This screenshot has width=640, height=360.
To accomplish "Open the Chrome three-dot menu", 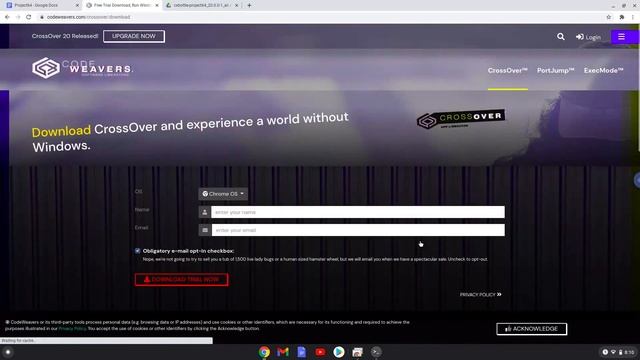I will pos(633,17).
